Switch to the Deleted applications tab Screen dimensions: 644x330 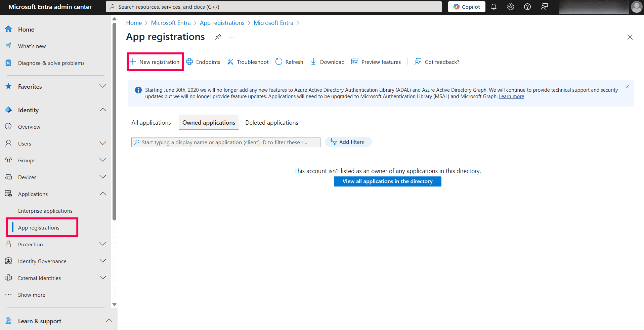272,123
